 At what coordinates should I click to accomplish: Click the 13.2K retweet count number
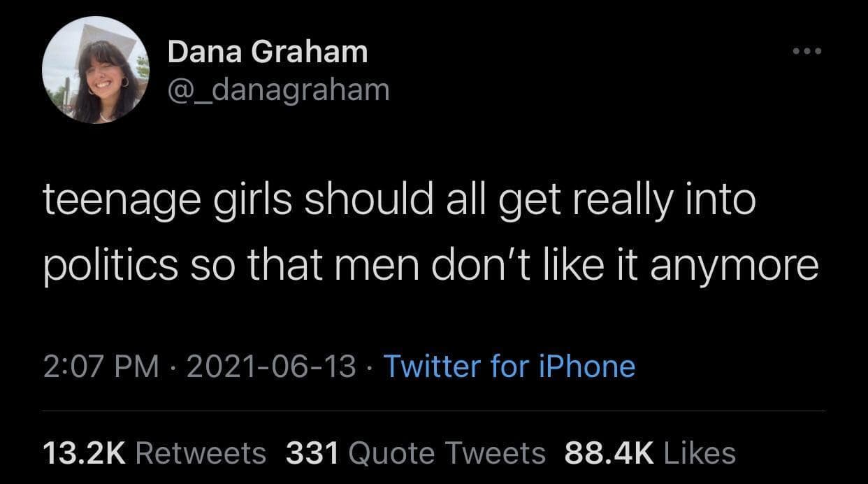click(x=83, y=453)
